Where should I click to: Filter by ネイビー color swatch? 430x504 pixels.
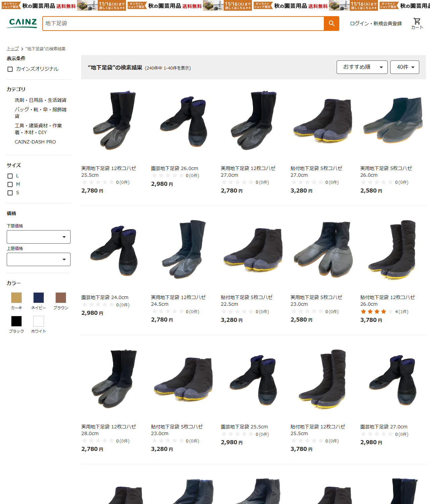tap(39, 298)
